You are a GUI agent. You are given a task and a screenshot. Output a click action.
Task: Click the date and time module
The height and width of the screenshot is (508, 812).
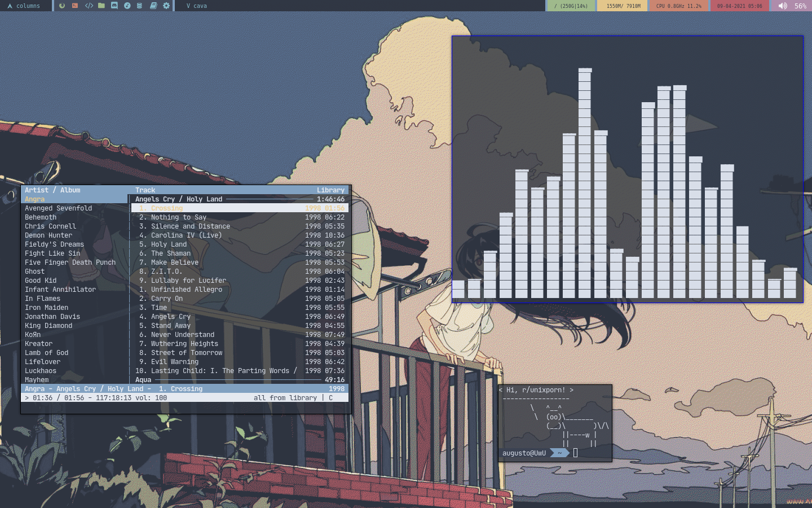[x=739, y=6]
